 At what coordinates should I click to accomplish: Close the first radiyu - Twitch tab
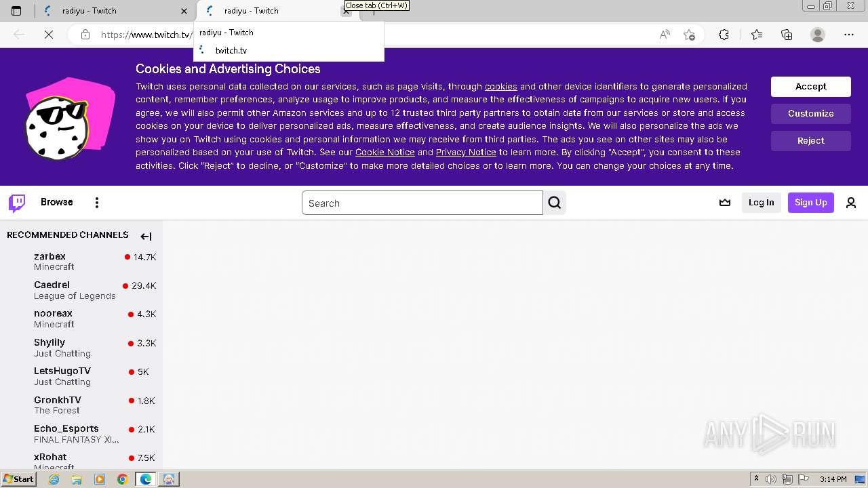click(184, 11)
